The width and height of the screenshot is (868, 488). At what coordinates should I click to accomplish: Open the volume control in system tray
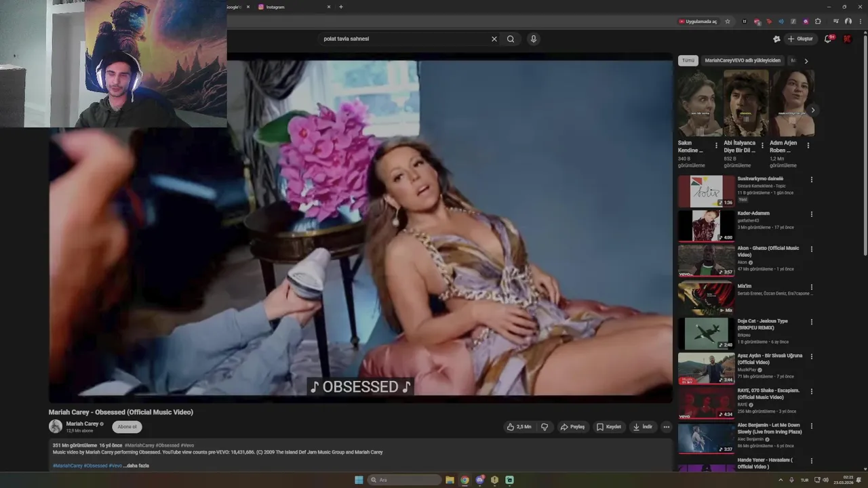[825, 480]
